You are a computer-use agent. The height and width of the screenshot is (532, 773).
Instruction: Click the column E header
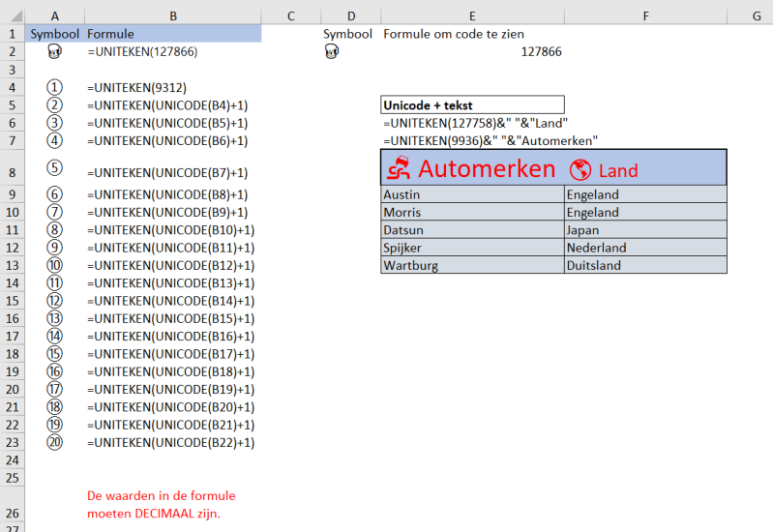(x=470, y=15)
